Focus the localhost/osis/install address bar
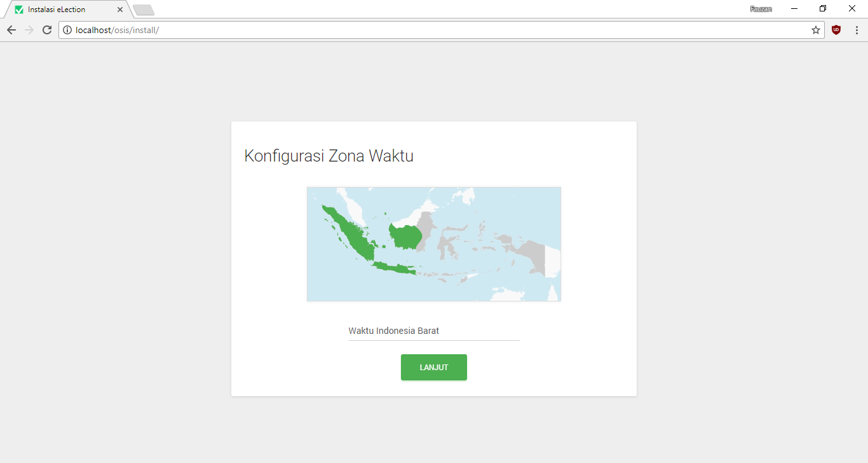Viewport: 868px width, 463px height. pyautogui.click(x=438, y=30)
